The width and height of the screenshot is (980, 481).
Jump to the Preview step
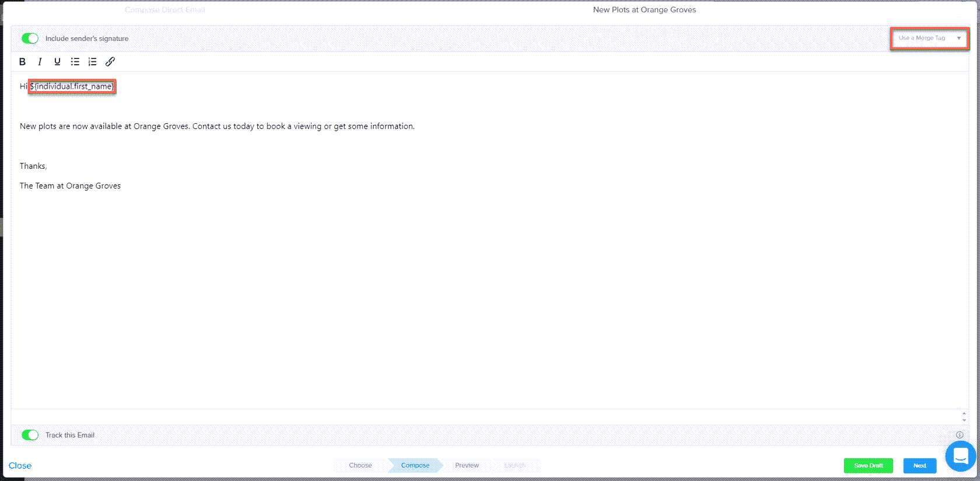tap(467, 465)
